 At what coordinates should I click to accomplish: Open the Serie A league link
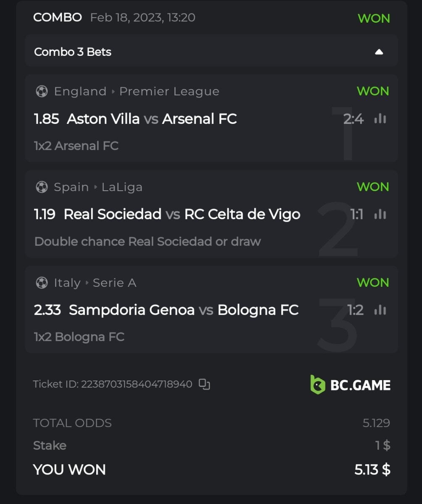pos(114,283)
